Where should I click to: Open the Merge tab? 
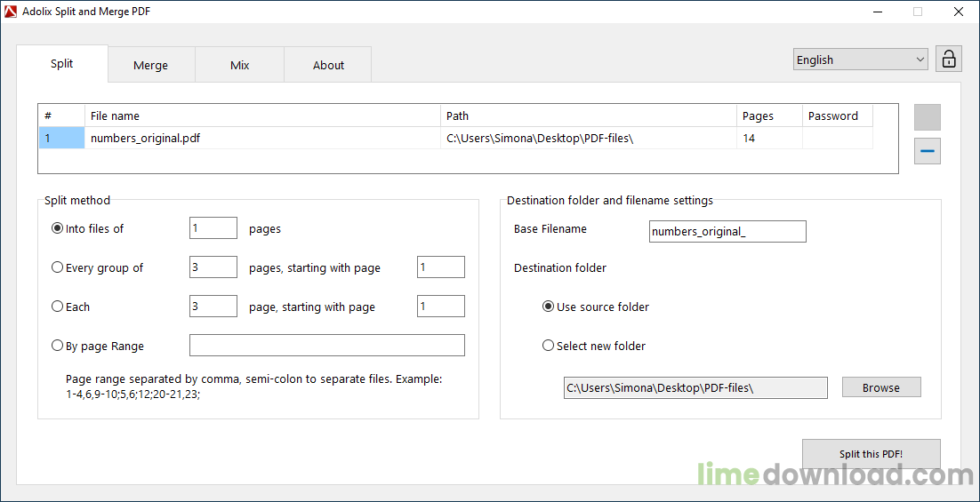coord(150,65)
